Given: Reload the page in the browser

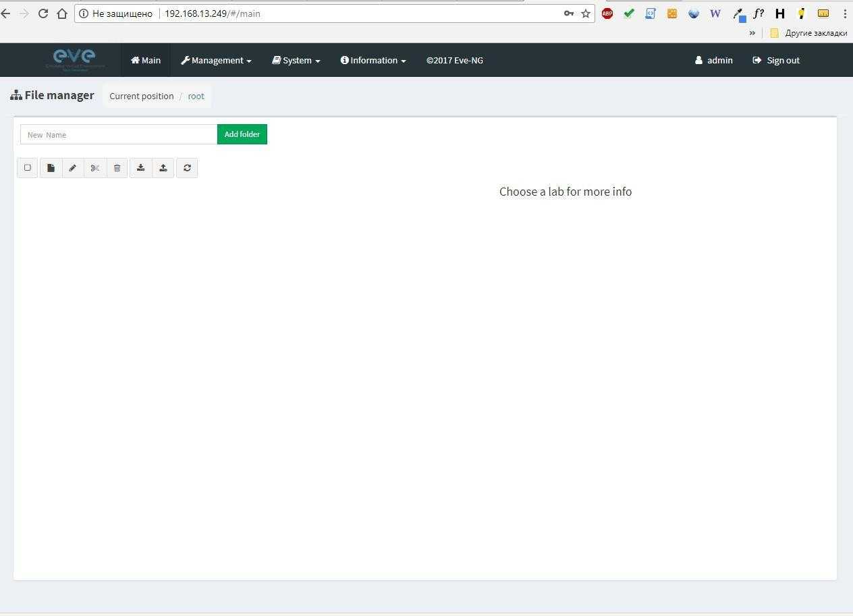Looking at the screenshot, I should 43,13.
